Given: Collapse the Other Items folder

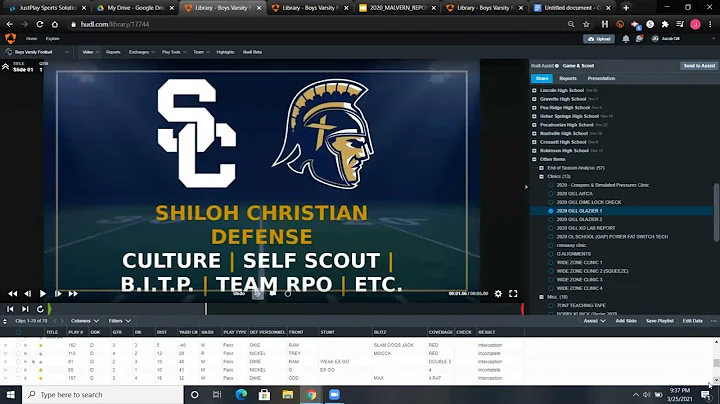Looking at the screenshot, I should tap(534, 159).
